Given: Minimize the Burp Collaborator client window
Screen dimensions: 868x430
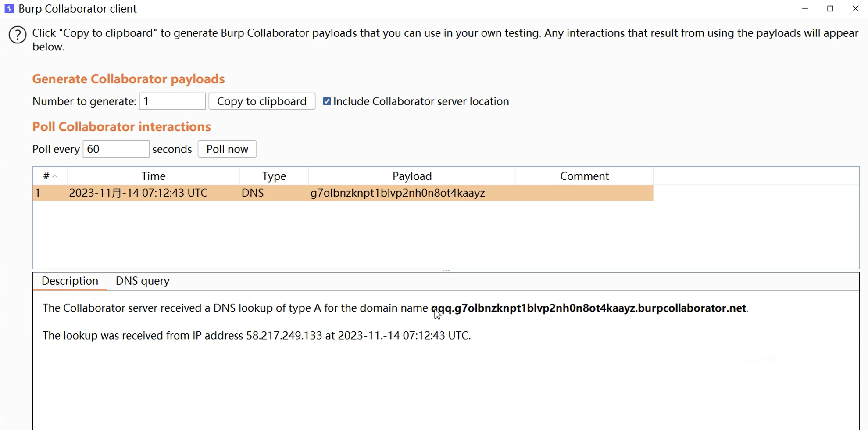Looking at the screenshot, I should [805, 8].
